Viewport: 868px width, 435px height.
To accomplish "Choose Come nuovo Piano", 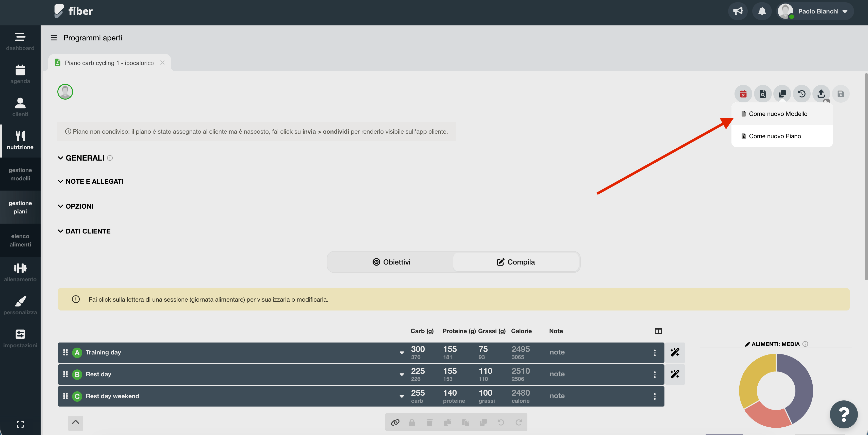I will (782, 136).
